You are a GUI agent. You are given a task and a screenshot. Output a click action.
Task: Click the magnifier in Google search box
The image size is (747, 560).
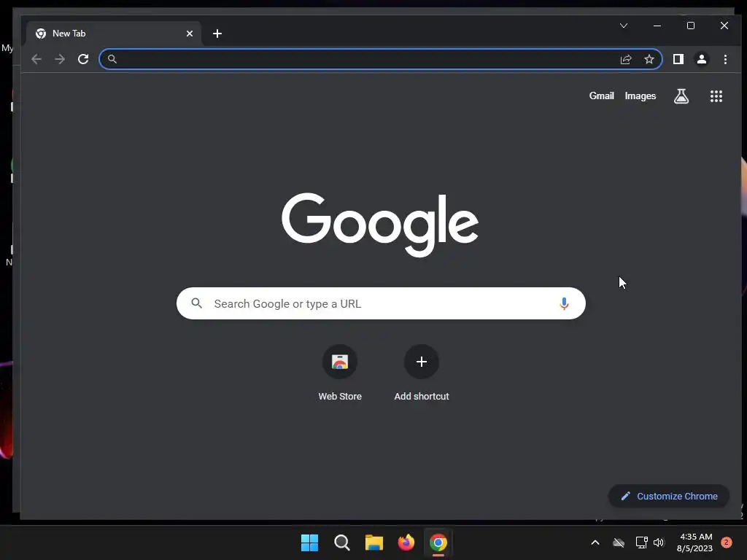coord(197,303)
